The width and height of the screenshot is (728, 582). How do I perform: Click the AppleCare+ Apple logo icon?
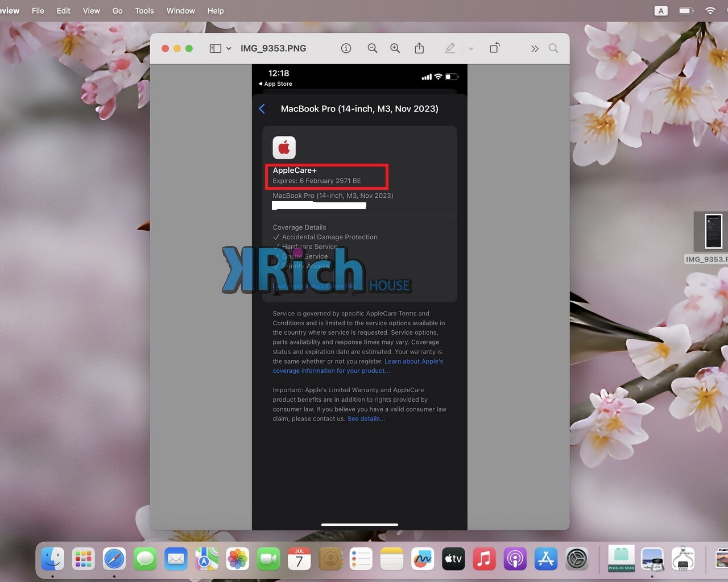pyautogui.click(x=284, y=148)
